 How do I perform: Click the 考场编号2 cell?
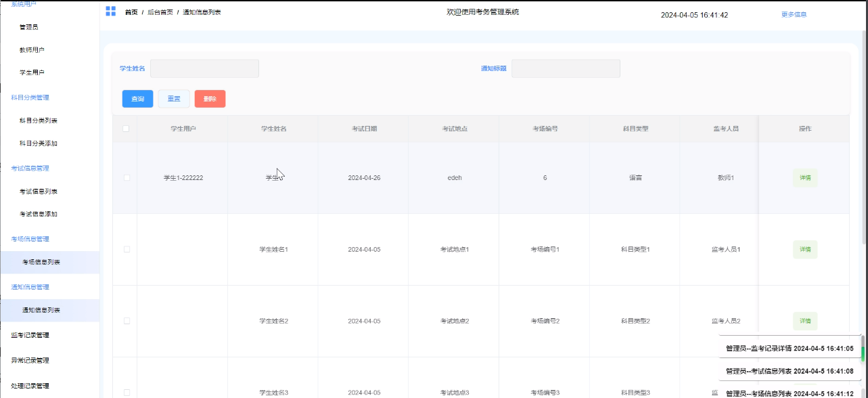[x=545, y=321]
